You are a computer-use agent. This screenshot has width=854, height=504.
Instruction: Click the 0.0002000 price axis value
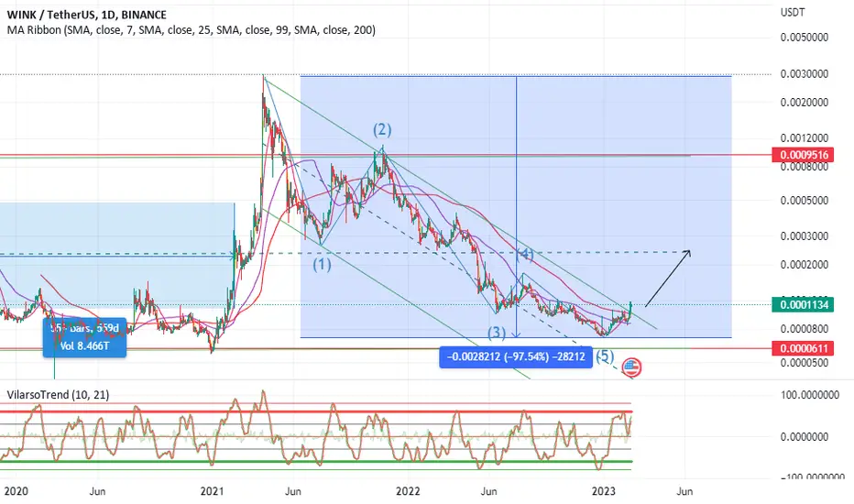click(805, 265)
